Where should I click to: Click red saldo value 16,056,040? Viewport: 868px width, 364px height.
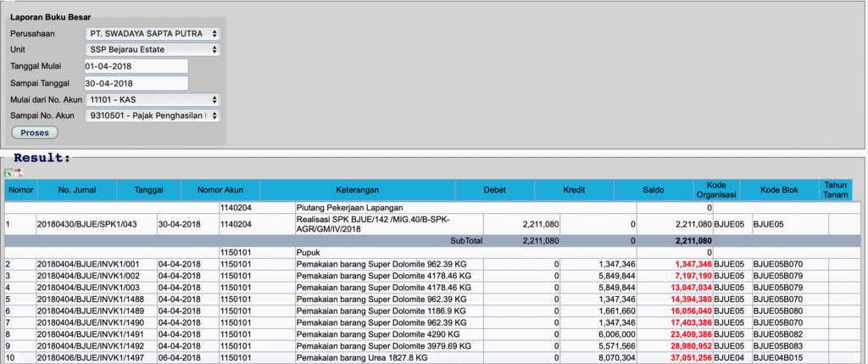pyautogui.click(x=691, y=311)
